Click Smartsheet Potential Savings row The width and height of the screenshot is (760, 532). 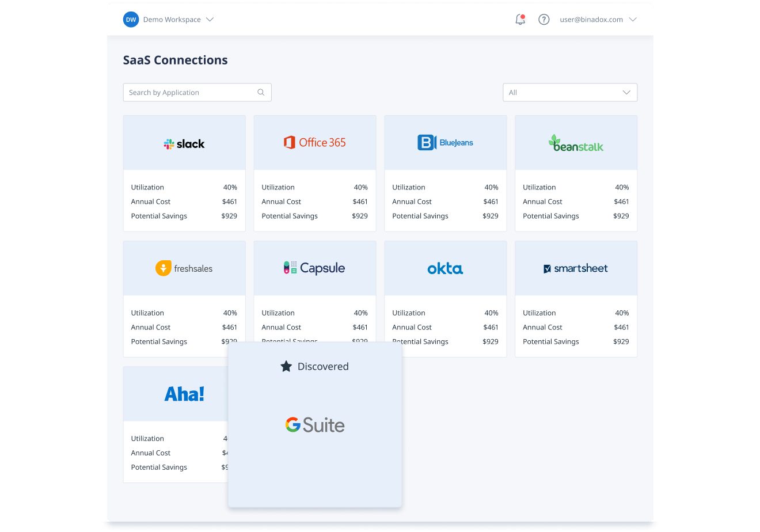tap(576, 341)
